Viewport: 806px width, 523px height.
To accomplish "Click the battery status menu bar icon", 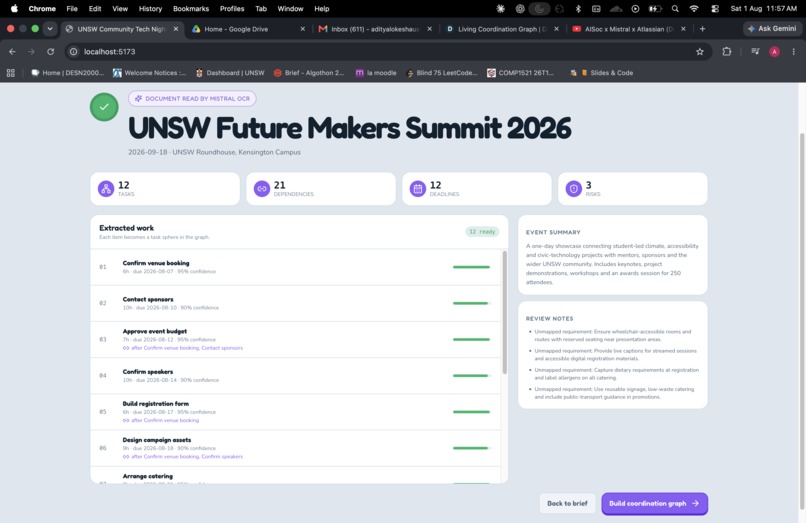I will (655, 8).
